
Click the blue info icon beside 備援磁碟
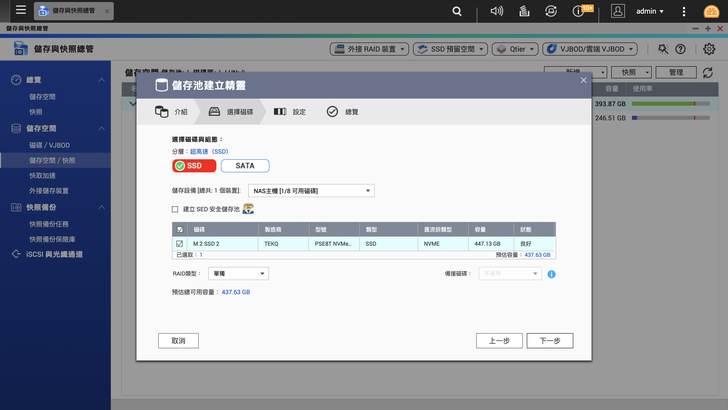coord(551,274)
